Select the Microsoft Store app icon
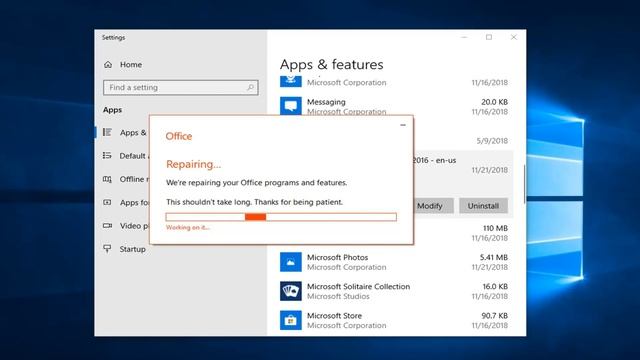Viewport: 640px width, 360px height. point(291,320)
